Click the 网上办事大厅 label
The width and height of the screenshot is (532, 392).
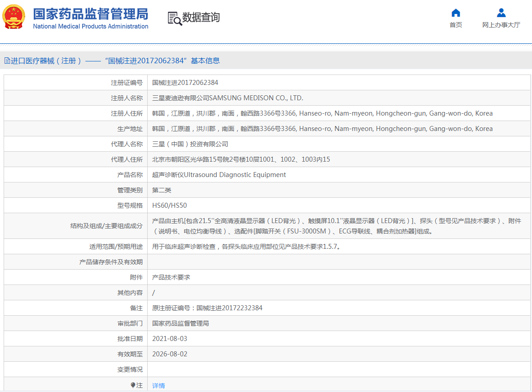[501, 25]
